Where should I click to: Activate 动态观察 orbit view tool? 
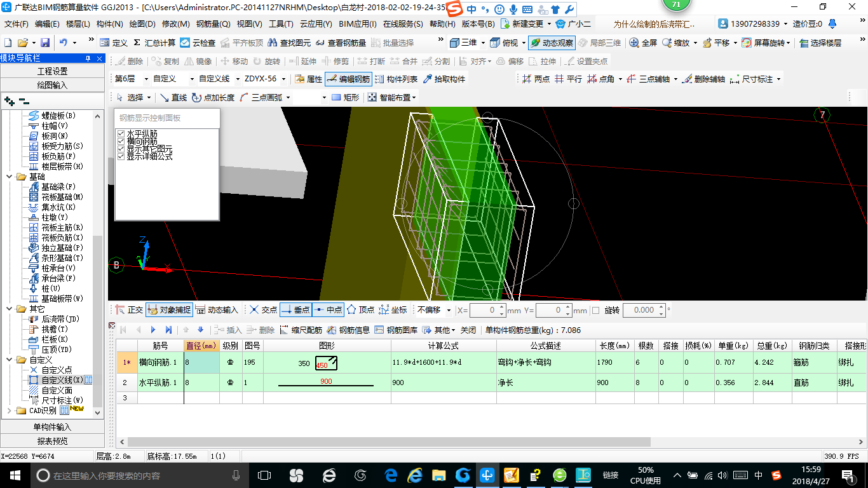click(x=552, y=43)
